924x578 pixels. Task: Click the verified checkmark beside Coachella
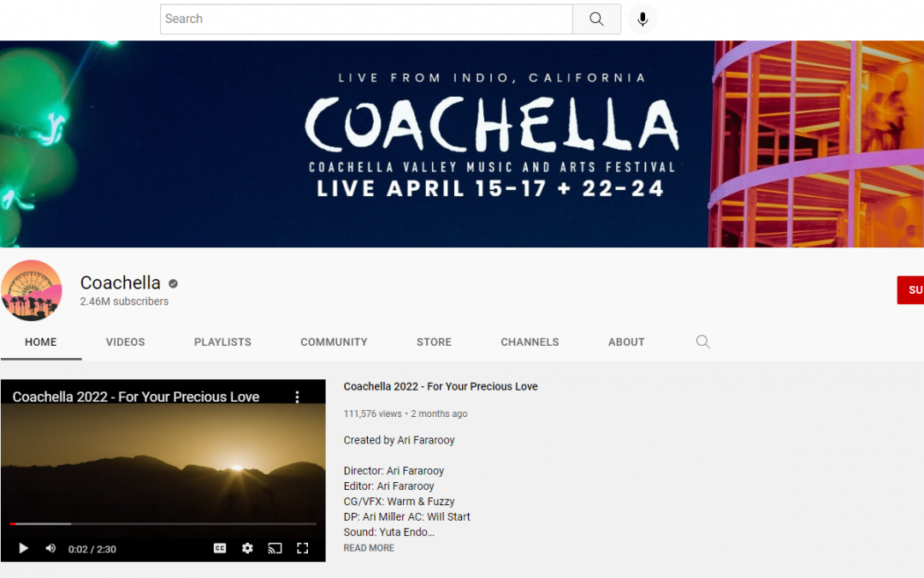click(x=170, y=283)
